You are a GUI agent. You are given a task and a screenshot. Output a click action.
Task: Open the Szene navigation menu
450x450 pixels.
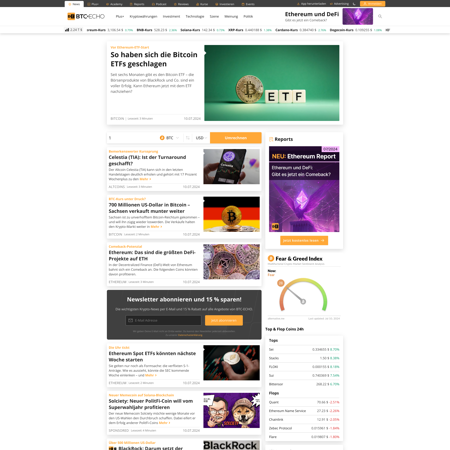click(214, 16)
